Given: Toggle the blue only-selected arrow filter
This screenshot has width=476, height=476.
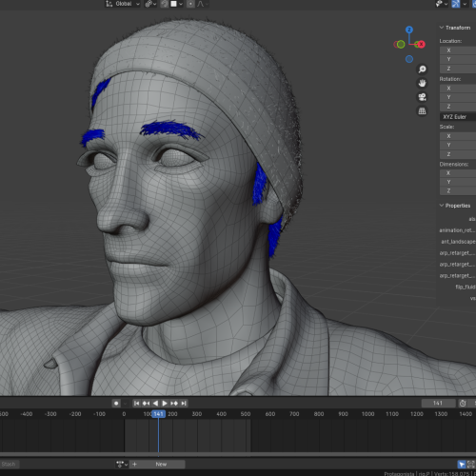Looking at the screenshot, I should coord(462,465).
